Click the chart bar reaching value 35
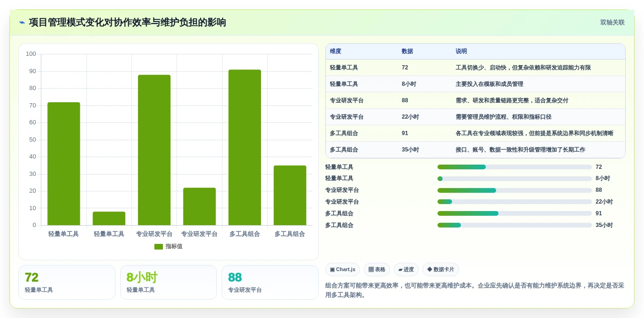This screenshot has height=318, width=644. [x=290, y=195]
